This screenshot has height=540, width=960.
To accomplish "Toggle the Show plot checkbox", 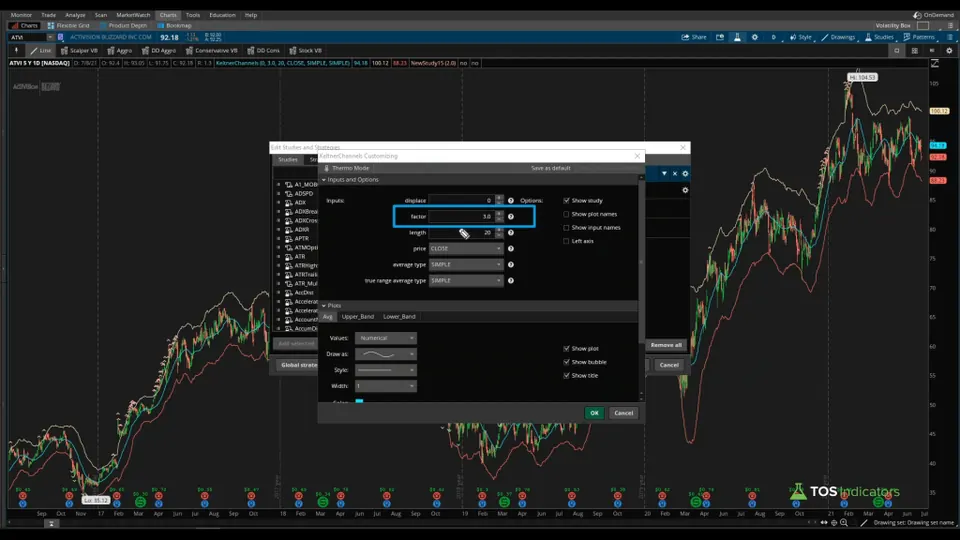I will click(x=566, y=348).
